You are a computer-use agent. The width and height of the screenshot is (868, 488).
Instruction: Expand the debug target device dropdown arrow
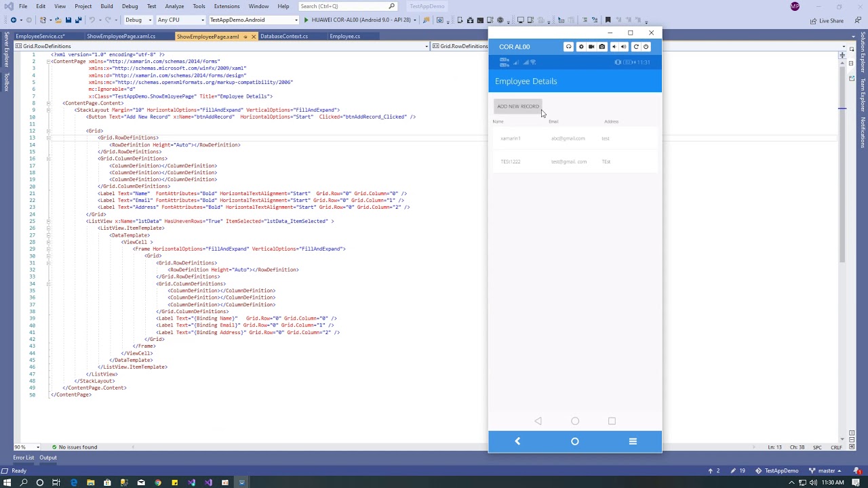pos(416,20)
